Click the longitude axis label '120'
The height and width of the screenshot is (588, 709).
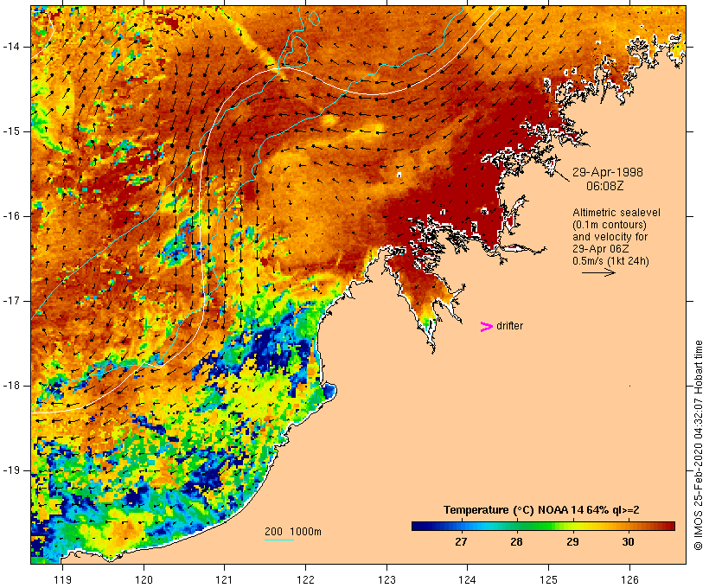(144, 579)
